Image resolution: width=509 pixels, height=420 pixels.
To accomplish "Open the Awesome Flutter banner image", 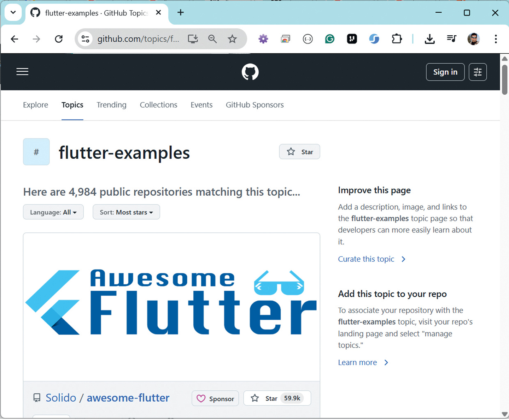I will click(171, 307).
